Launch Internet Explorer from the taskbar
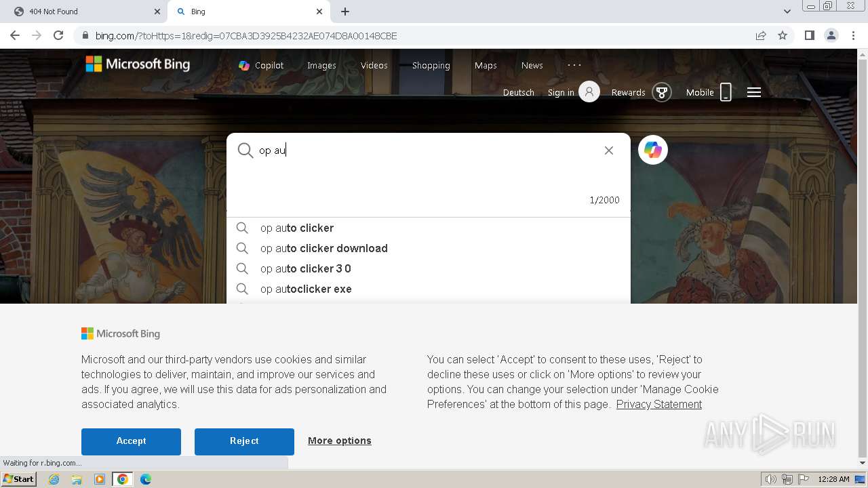Screen dimensions: 868x488 (54, 479)
